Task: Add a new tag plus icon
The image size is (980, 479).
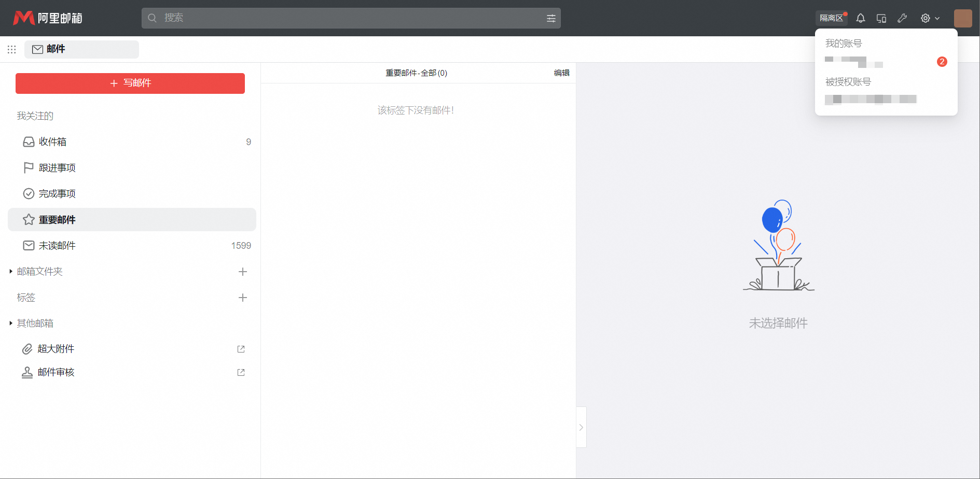Action: tap(242, 298)
